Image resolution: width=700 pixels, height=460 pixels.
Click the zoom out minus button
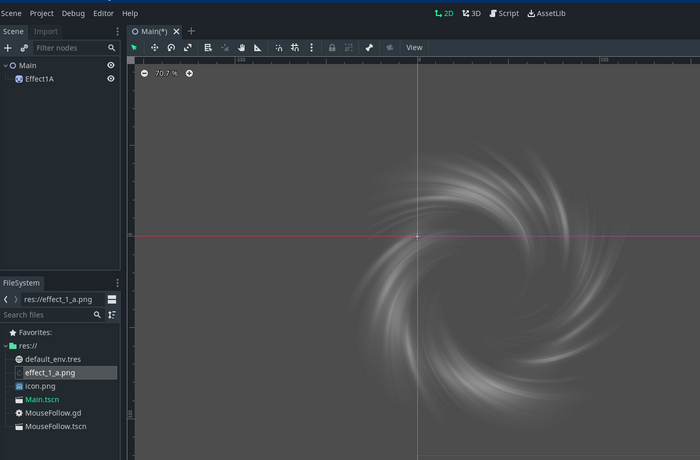(x=144, y=73)
